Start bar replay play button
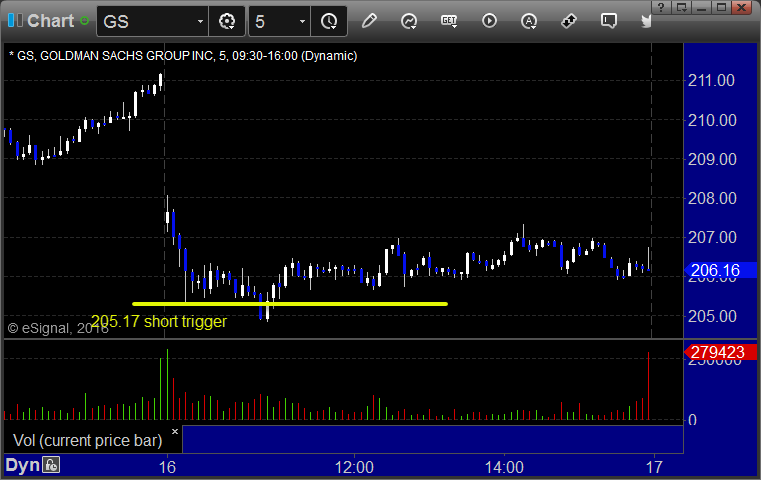761x480 pixels. click(x=489, y=21)
